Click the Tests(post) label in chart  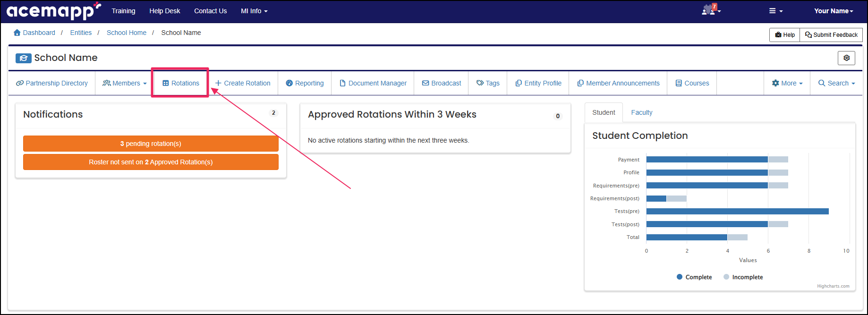click(625, 224)
